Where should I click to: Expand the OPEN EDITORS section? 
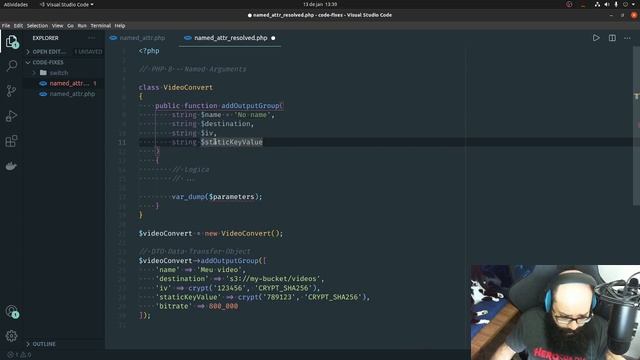pos(28,52)
